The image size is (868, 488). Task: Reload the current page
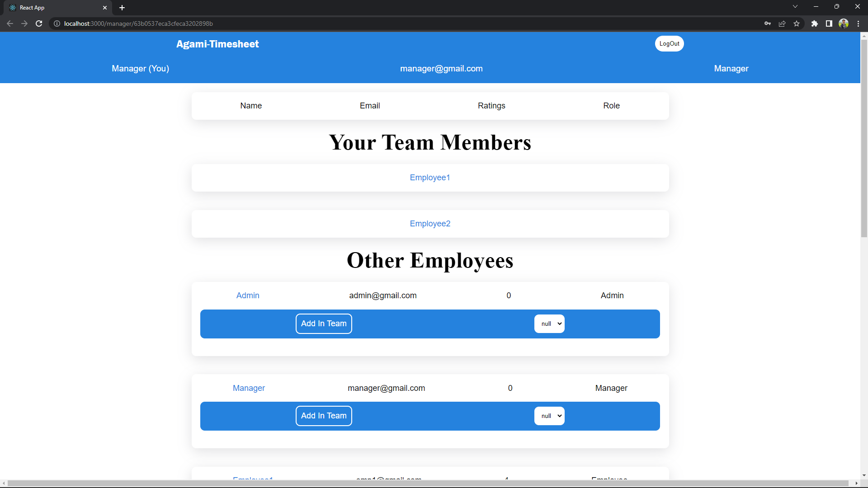(x=39, y=23)
